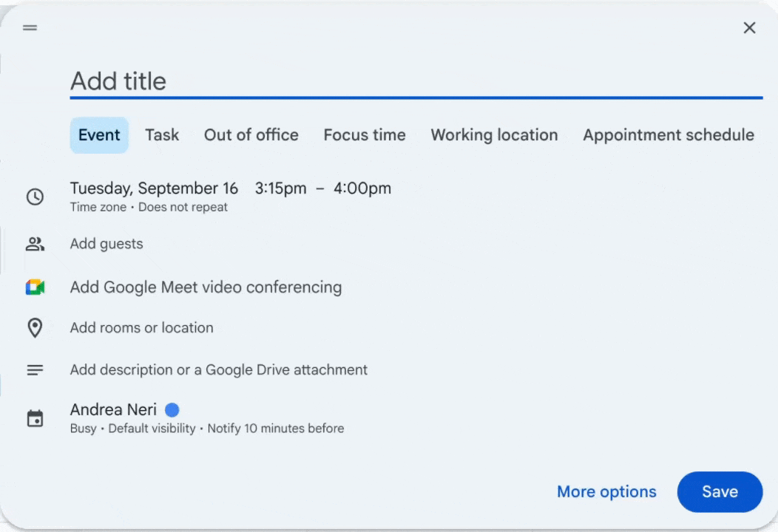Switch to the Task tab
The width and height of the screenshot is (778, 532).
point(162,135)
